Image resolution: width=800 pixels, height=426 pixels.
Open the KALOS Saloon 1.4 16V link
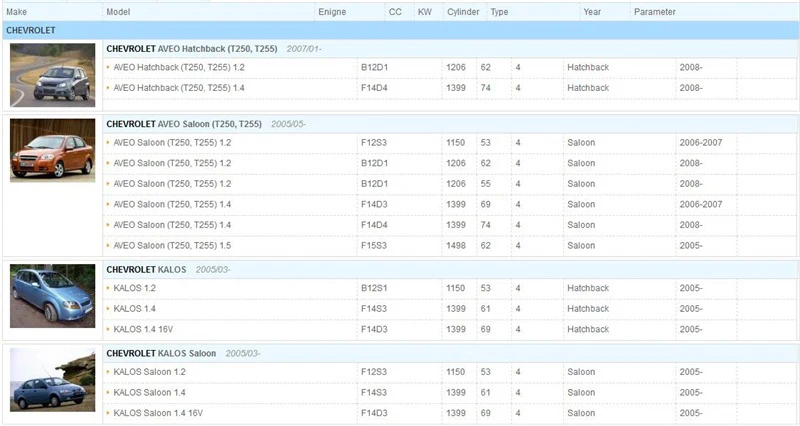(x=158, y=413)
